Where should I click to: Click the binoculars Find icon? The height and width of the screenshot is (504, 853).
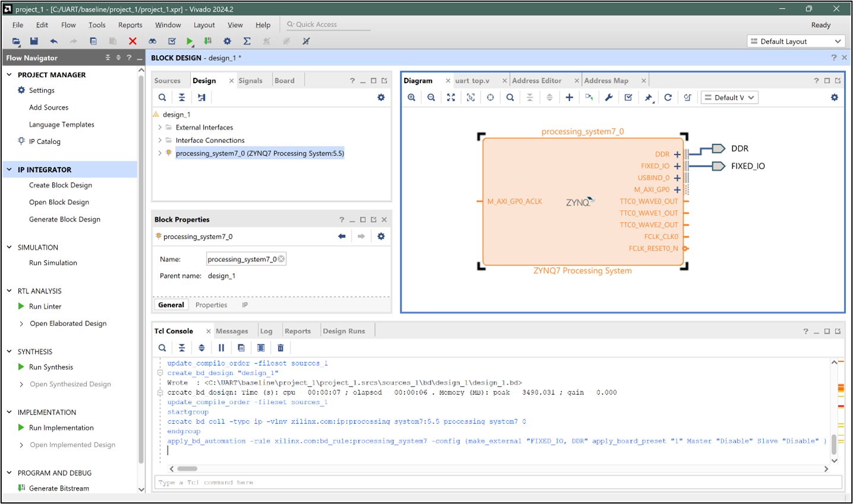(153, 41)
